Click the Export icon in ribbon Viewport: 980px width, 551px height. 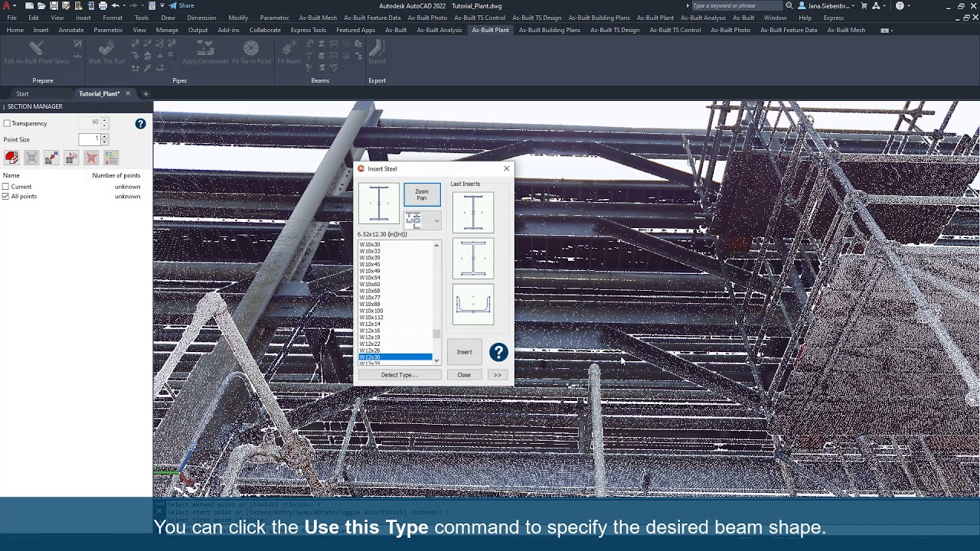coord(377,49)
